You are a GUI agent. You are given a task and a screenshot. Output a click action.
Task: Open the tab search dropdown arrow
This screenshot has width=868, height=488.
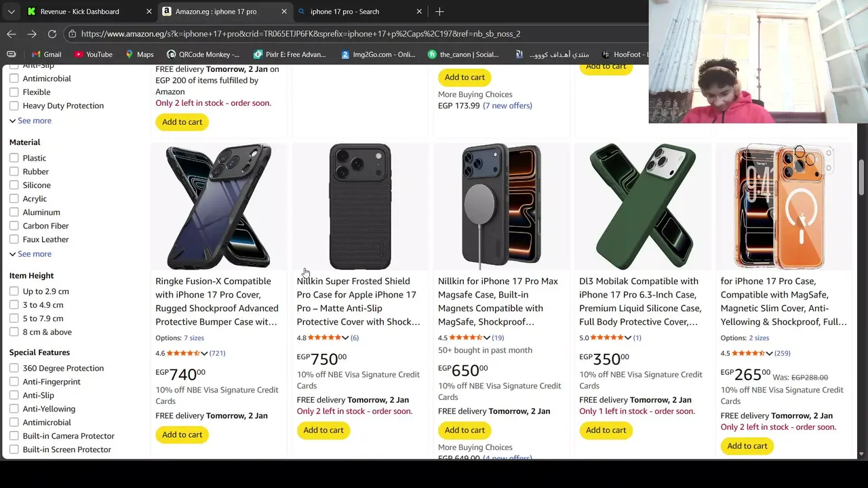click(11, 12)
